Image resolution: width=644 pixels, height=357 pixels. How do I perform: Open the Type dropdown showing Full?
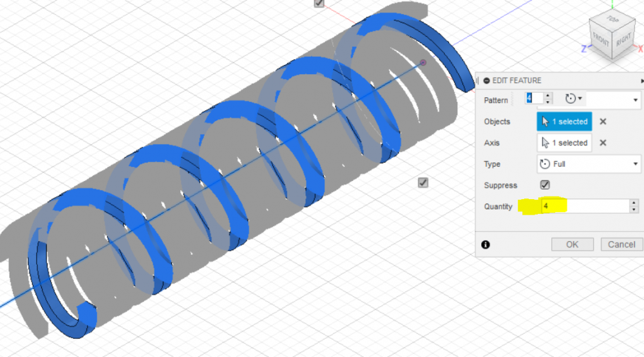[589, 164]
